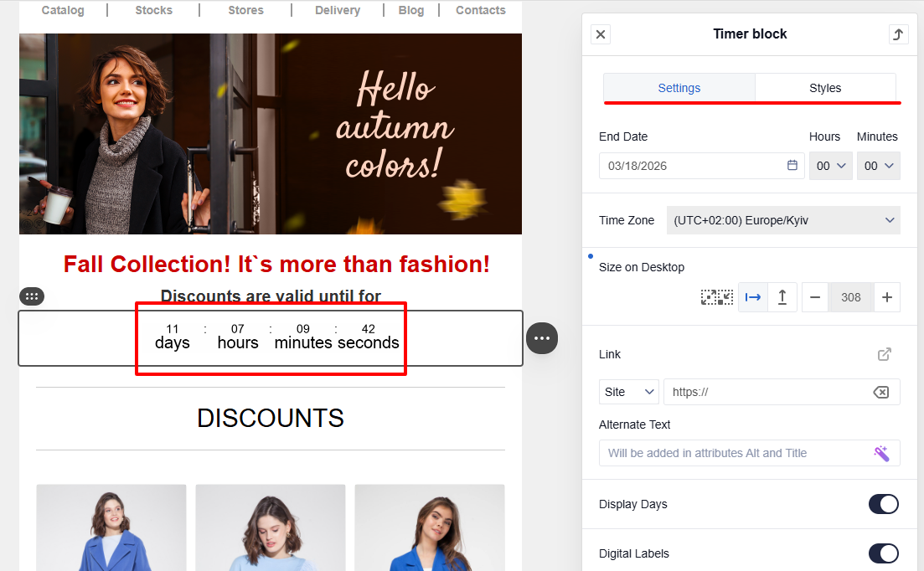Click the End Date field 03/18/2026
The image size is (924, 571).
[701, 166]
